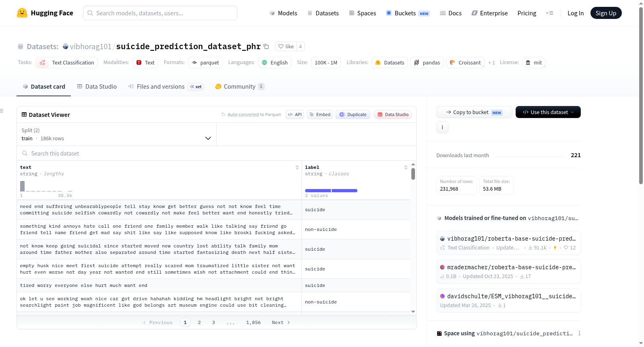Click the 100K - 1M size tag

(326, 62)
